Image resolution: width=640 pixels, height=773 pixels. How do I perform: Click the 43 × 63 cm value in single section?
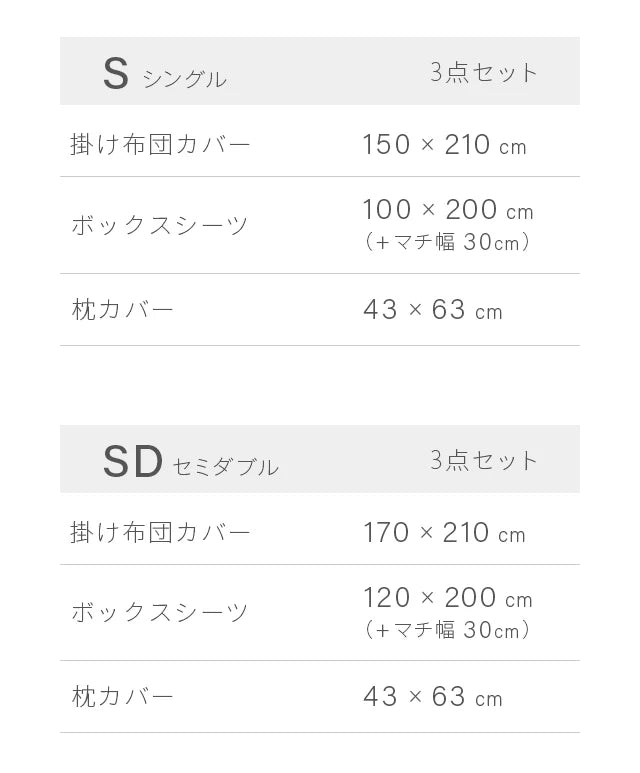[433, 310]
